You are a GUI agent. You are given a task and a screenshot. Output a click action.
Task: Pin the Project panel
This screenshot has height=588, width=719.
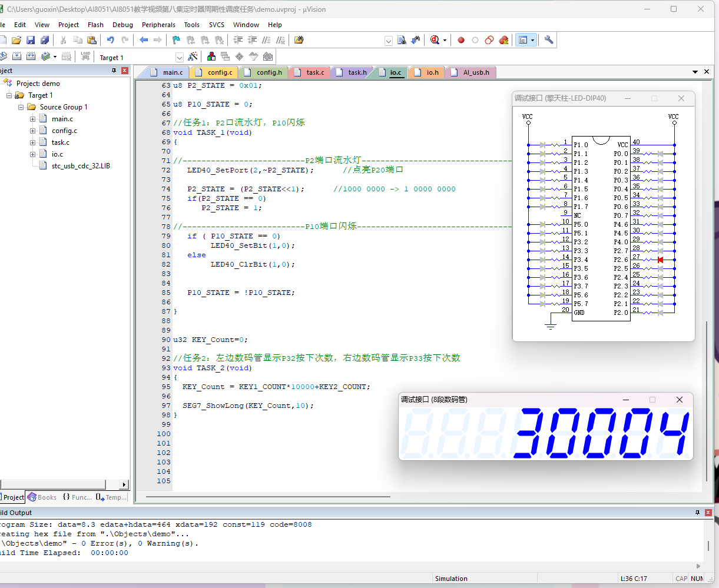[x=114, y=71]
